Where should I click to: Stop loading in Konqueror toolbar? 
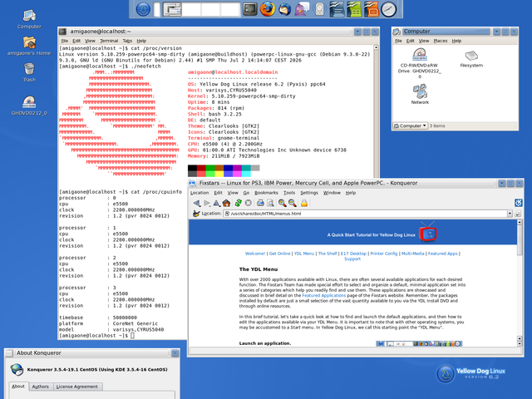pos(249,203)
